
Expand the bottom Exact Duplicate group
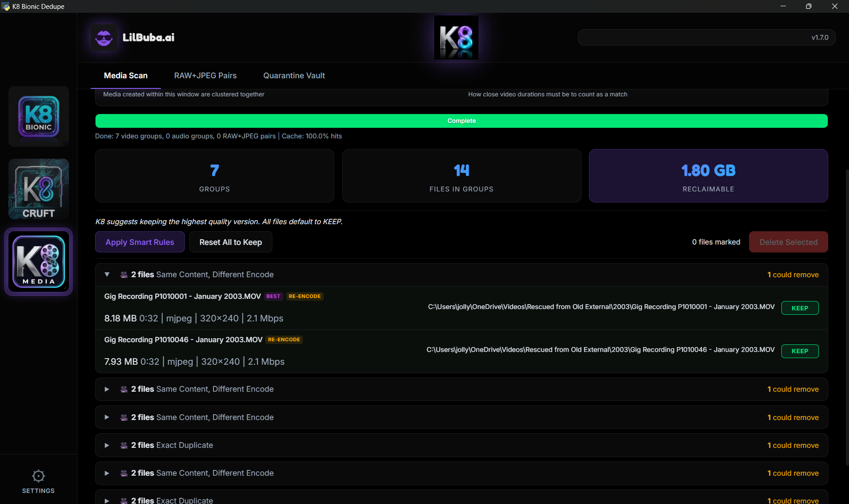coord(107,500)
